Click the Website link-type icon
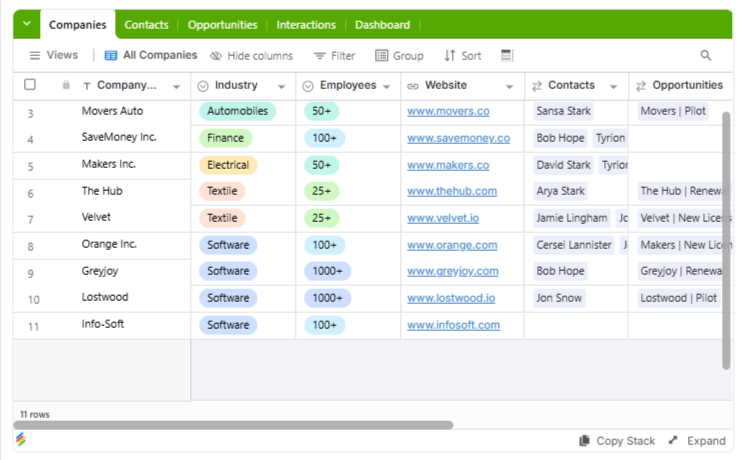The height and width of the screenshot is (460, 749). pyautogui.click(x=413, y=86)
